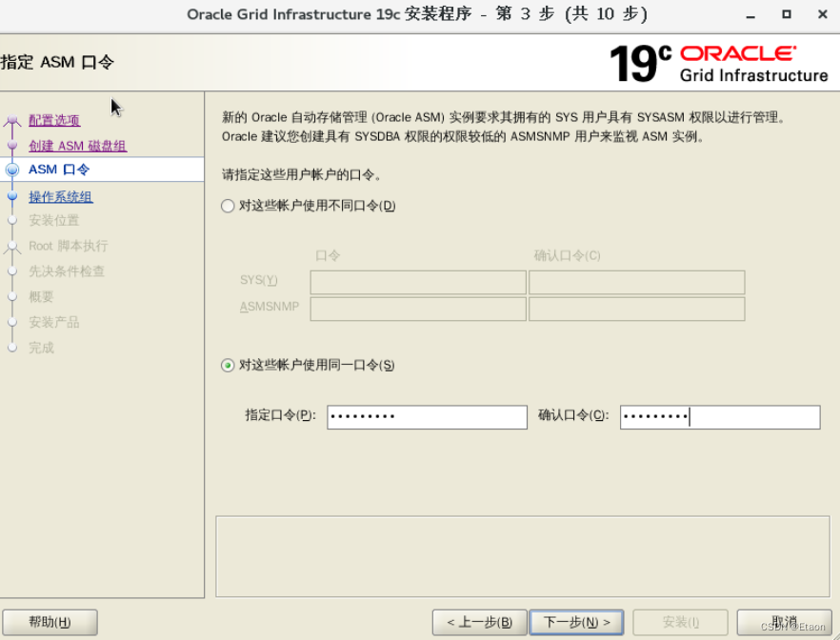840x640 pixels.
Task: Jump to 操作系统组 step link
Action: [61, 196]
